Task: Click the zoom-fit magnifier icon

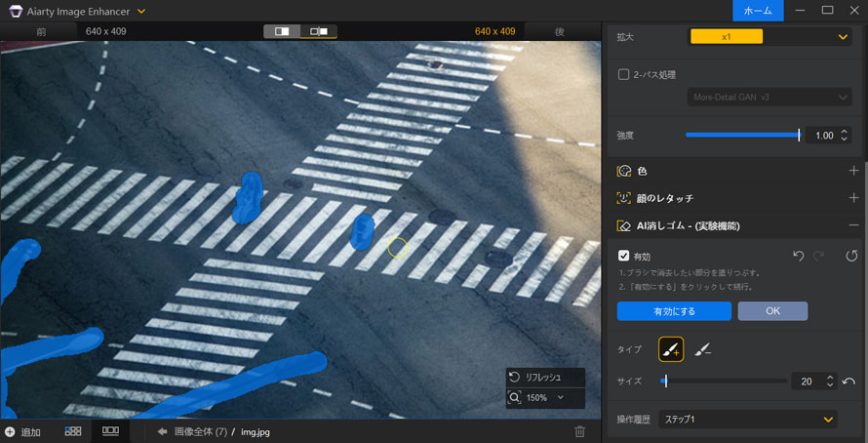Action: (514, 397)
